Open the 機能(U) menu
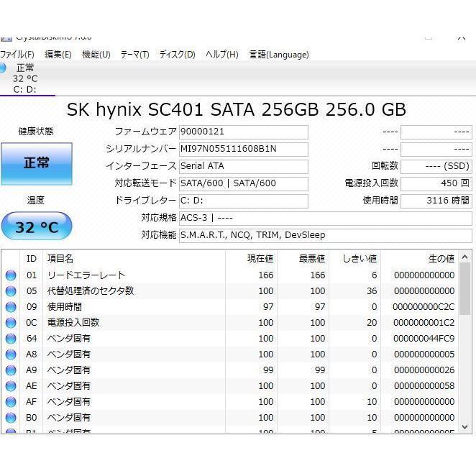Screen dimensions: 476x476 click(x=96, y=55)
